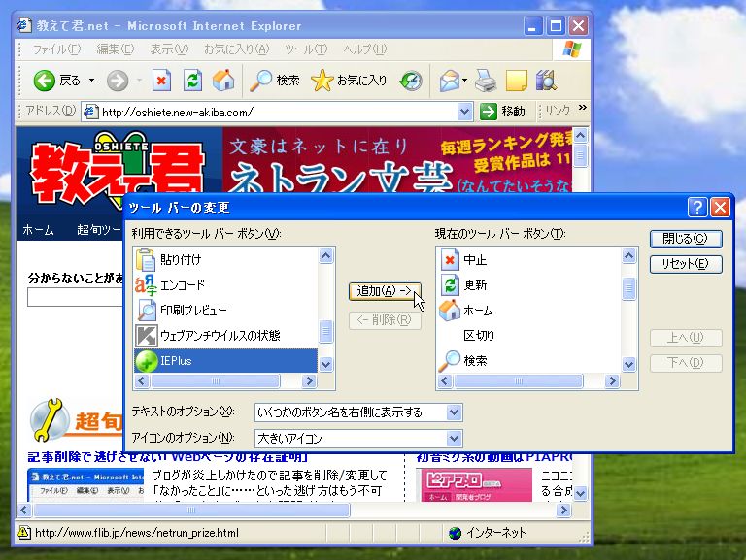Image resolution: width=746 pixels, height=560 pixels.
Task: Click the dialog help question mark button
Action: coord(697,208)
